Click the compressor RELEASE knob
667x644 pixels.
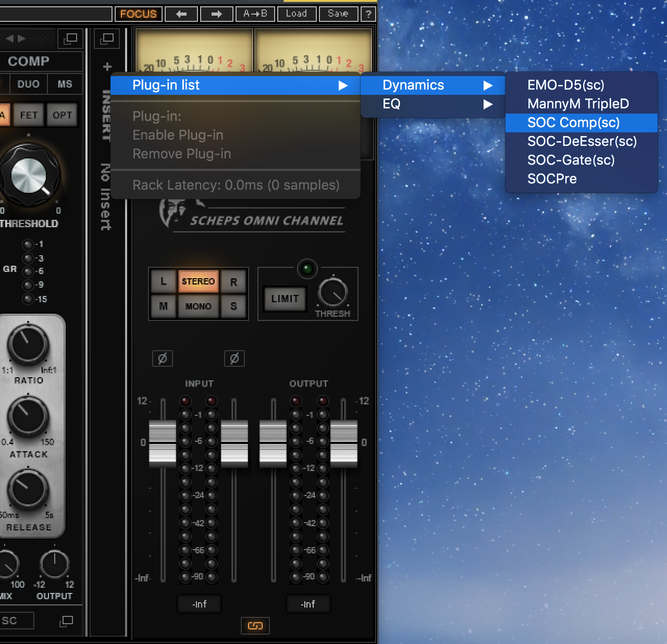click(x=28, y=489)
